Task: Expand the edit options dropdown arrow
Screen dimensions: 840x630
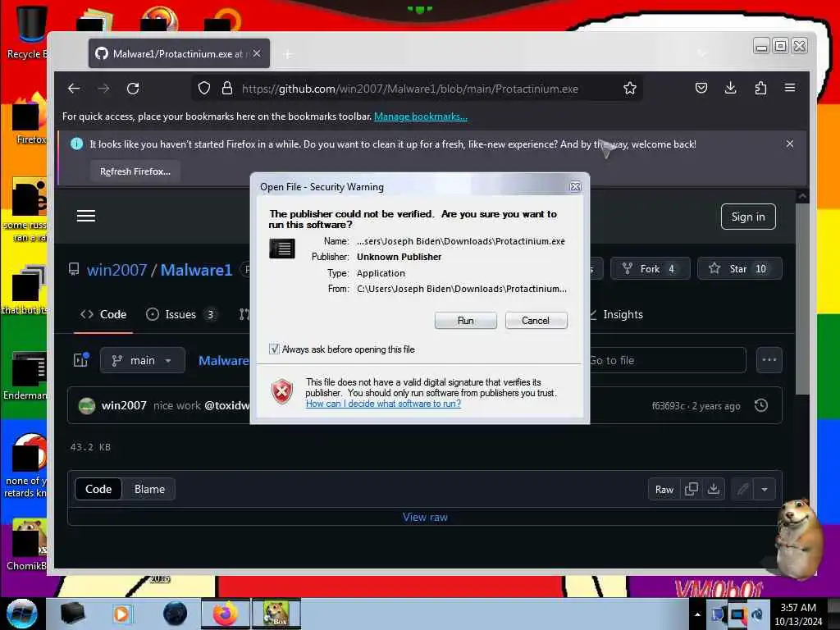Action: 765,489
